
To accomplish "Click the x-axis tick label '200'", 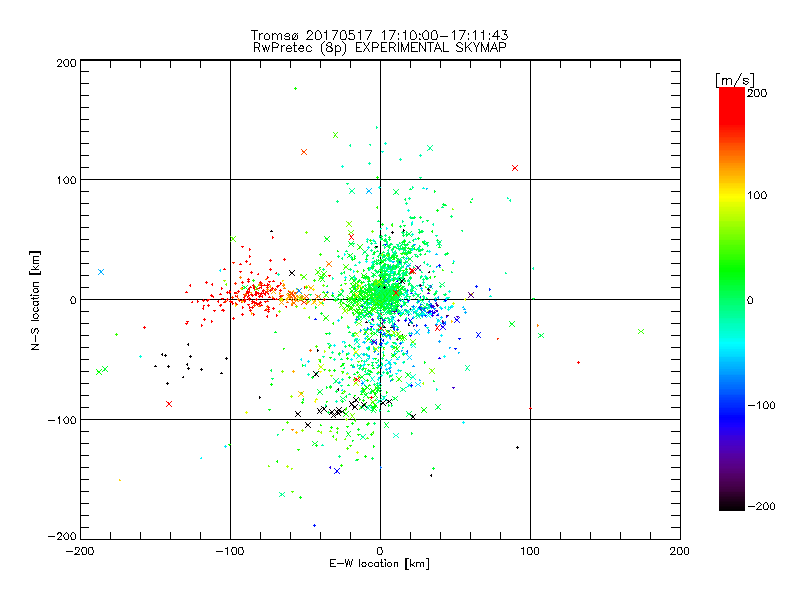I will tap(680, 551).
